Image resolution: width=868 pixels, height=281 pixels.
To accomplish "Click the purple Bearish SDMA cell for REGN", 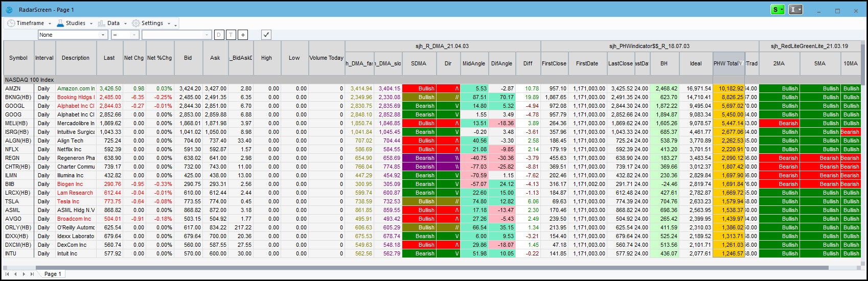I will tap(419, 158).
